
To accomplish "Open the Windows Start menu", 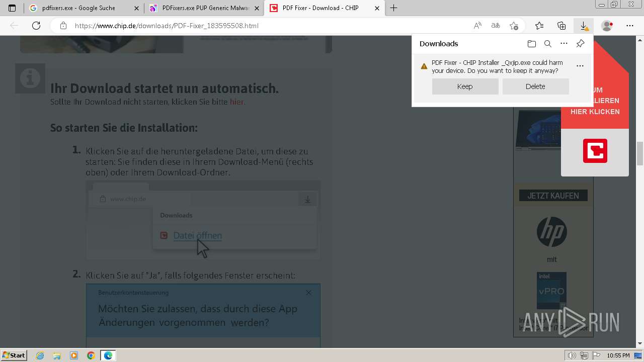I will [x=14, y=355].
